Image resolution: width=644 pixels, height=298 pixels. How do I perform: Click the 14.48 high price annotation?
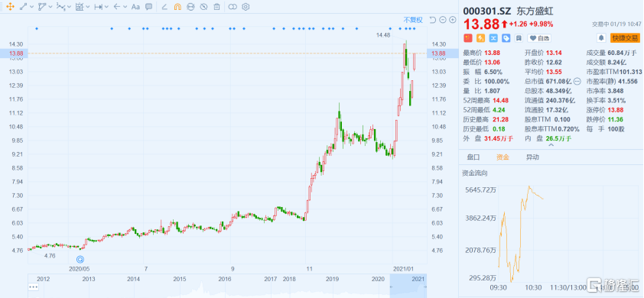[x=383, y=35]
